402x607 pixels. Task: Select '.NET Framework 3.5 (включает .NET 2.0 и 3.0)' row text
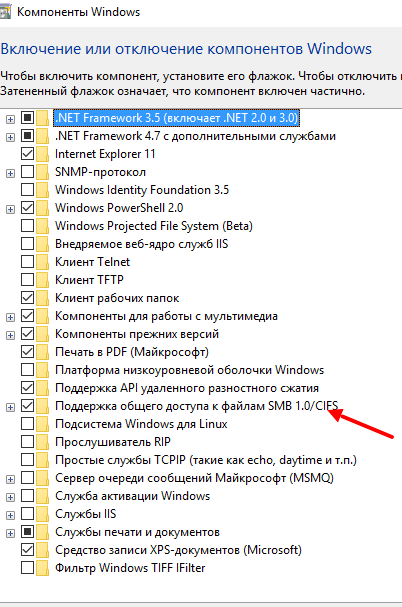(x=177, y=118)
